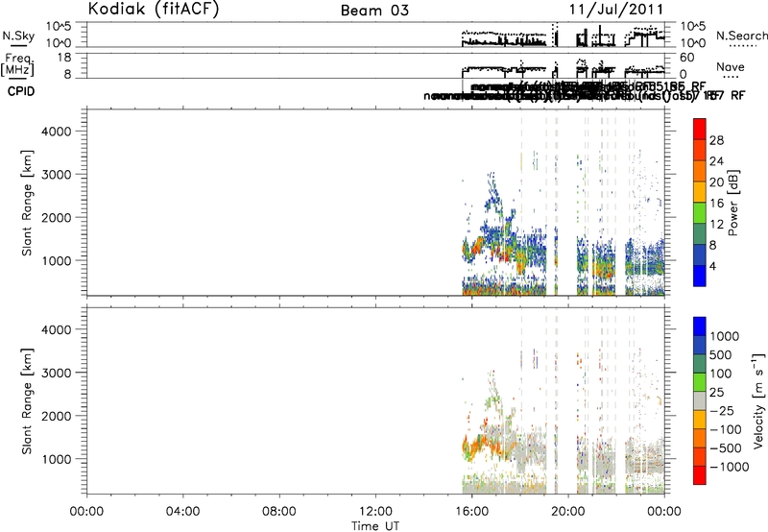Image resolution: width=768 pixels, height=532 pixels.
Task: Select the 'Velocity [m s-1]' color bar title
Action: (758, 400)
